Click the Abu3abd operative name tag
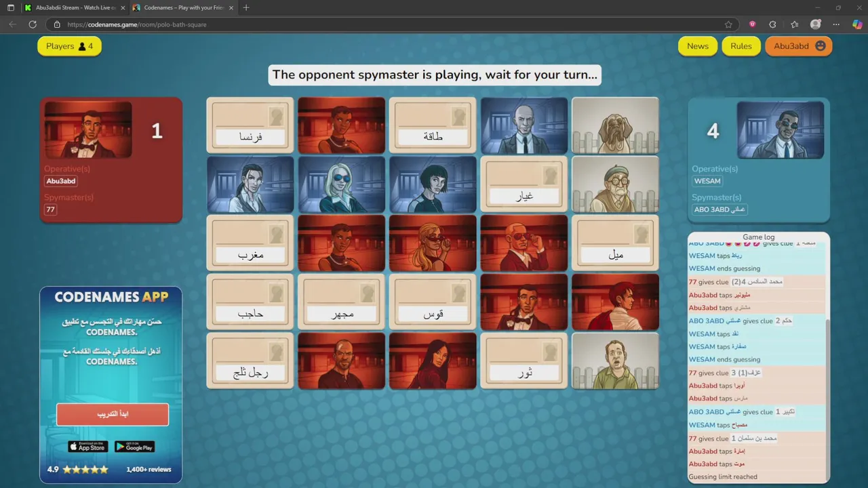The width and height of the screenshot is (868, 488). [x=61, y=181]
